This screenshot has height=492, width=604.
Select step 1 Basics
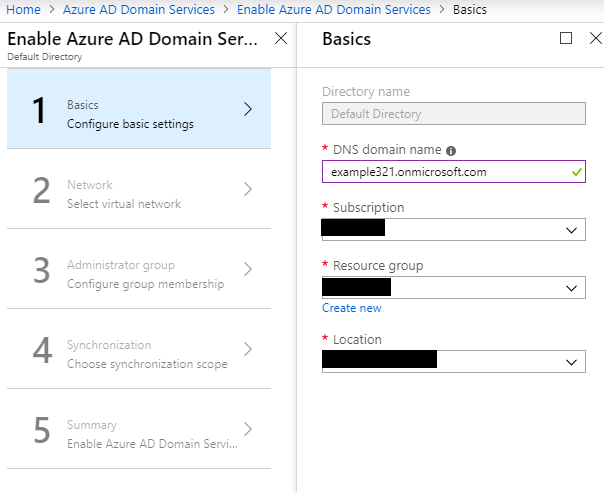click(139, 109)
